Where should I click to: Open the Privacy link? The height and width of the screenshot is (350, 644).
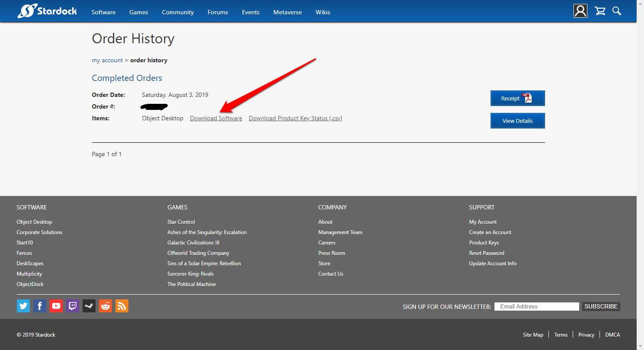click(586, 335)
